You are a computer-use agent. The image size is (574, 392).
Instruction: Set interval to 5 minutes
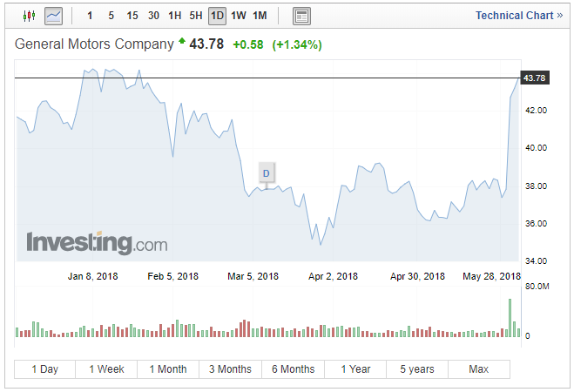(x=111, y=16)
